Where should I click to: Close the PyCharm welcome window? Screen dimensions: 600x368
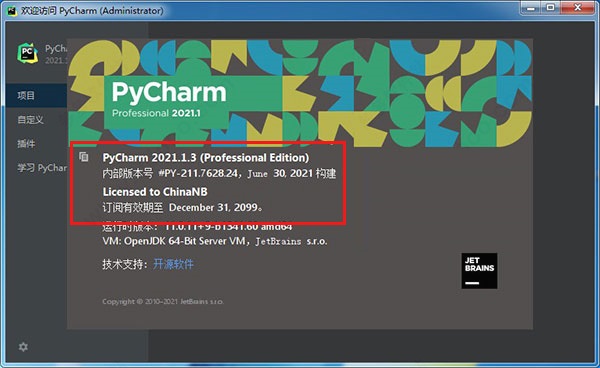pyautogui.click(x=577, y=8)
